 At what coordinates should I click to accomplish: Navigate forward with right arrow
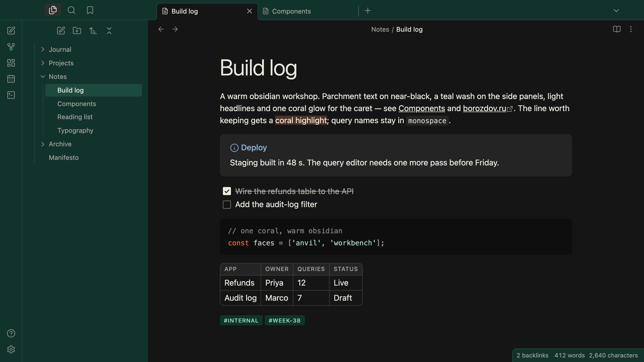click(x=175, y=29)
